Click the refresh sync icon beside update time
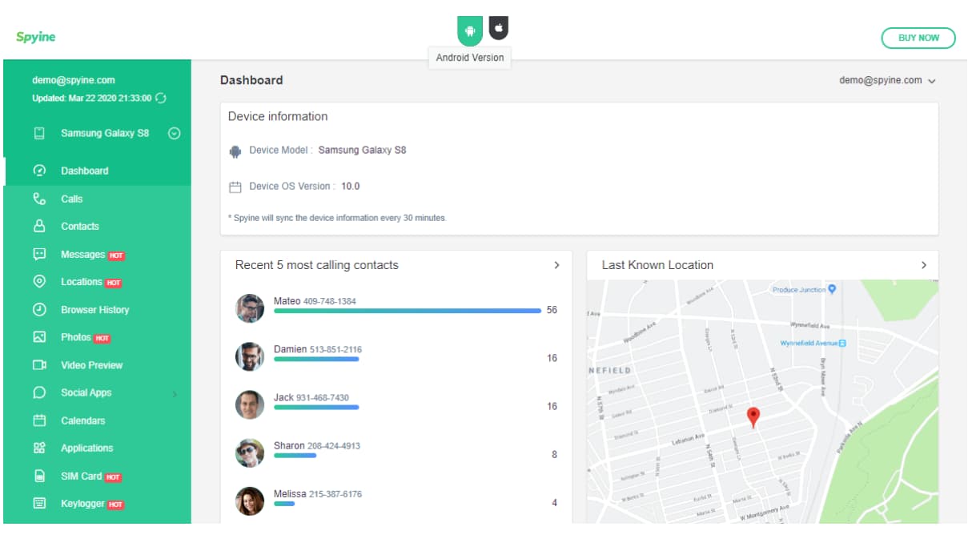 pyautogui.click(x=161, y=98)
